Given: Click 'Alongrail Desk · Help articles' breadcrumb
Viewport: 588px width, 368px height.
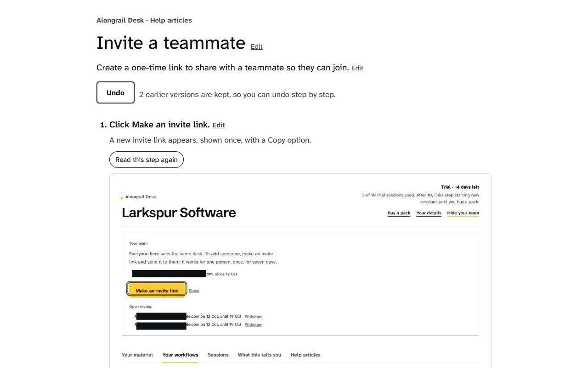Looking at the screenshot, I should point(144,20).
